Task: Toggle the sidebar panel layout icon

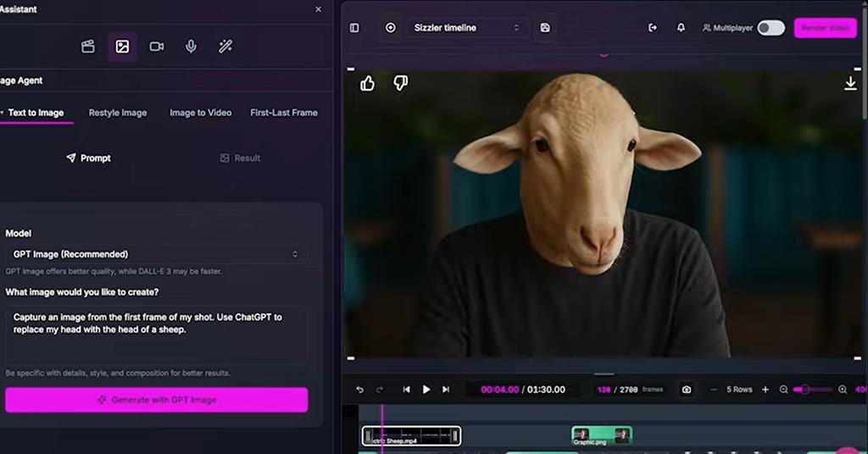Action: pos(354,28)
